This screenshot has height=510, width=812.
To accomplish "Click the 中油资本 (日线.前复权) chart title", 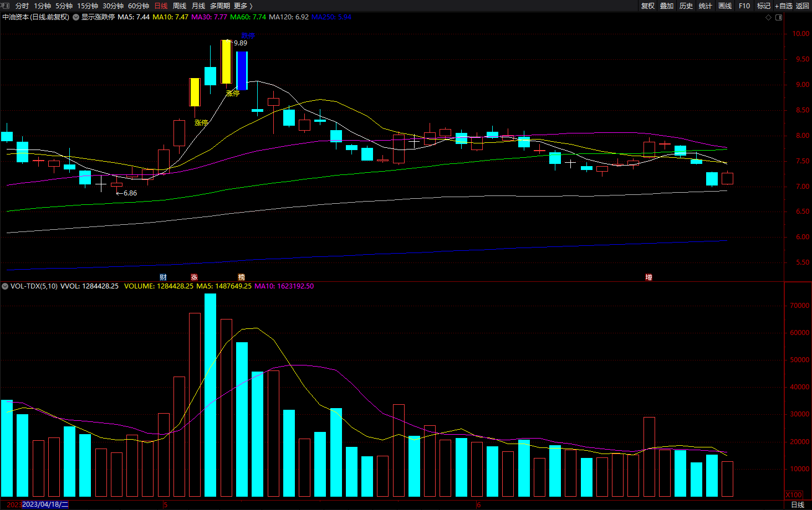I will (x=36, y=17).
